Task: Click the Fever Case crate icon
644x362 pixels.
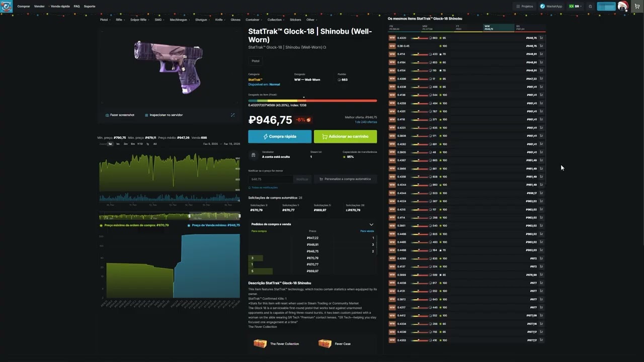Action: click(x=325, y=343)
